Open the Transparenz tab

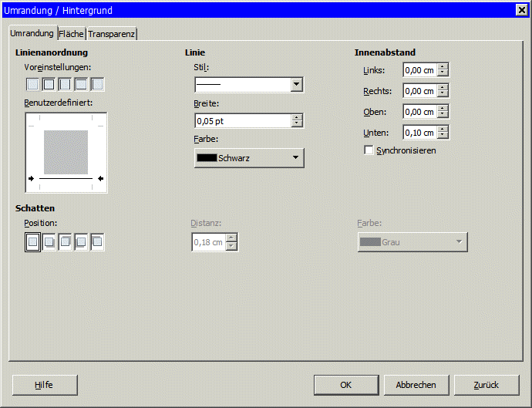tap(111, 34)
